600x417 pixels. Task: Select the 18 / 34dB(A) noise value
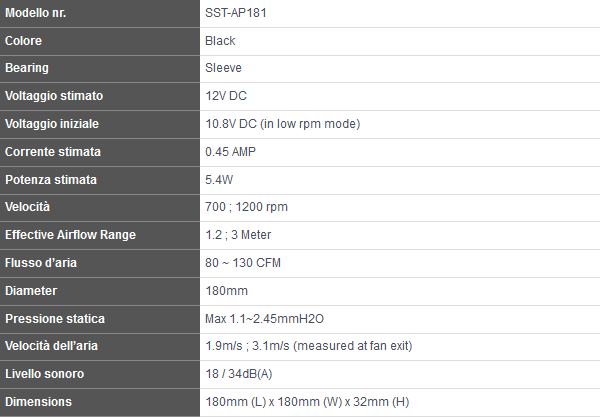click(239, 373)
